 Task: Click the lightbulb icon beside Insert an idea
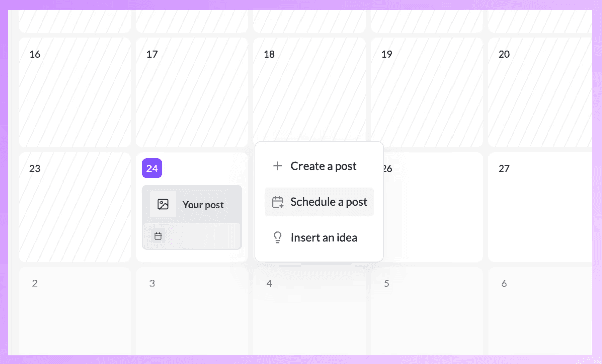pyautogui.click(x=278, y=237)
